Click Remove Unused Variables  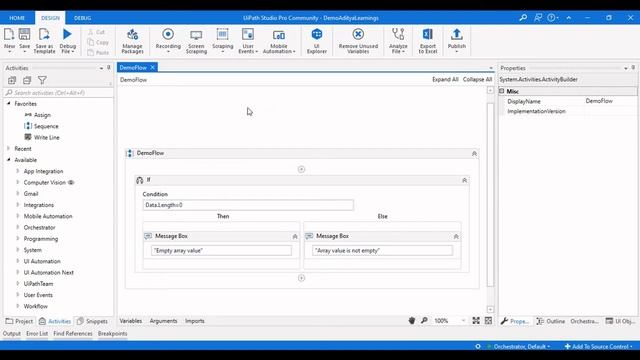coord(358,41)
